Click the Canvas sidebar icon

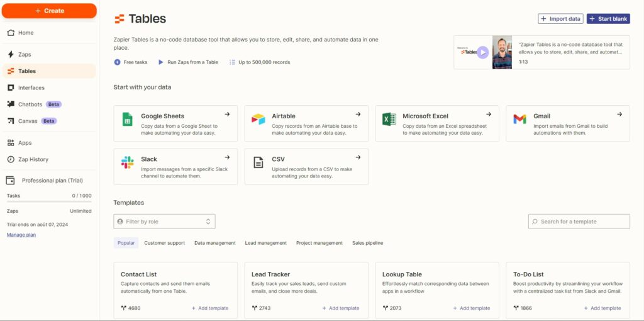[11, 121]
